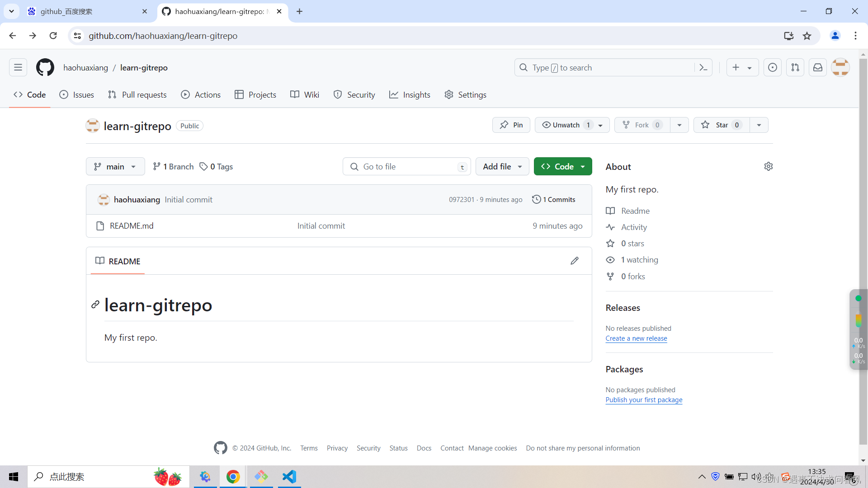
Task: Edit the README with the pencil icon
Action: [575, 261]
